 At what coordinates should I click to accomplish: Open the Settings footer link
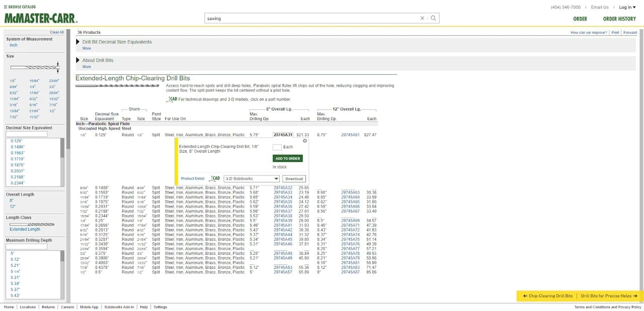point(160,307)
